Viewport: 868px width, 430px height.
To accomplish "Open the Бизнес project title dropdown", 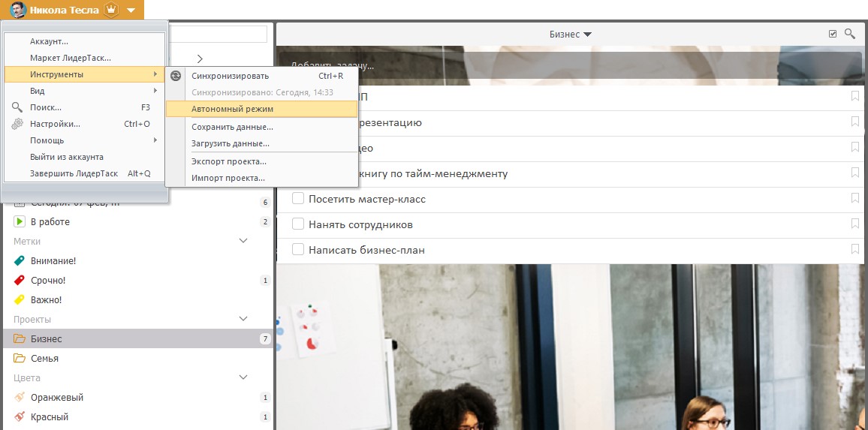I will tap(570, 35).
